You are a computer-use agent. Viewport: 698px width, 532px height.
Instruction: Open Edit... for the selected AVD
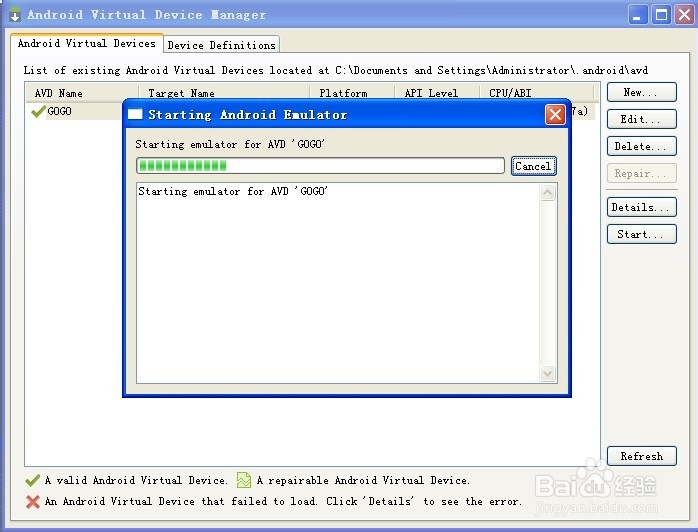click(x=641, y=119)
